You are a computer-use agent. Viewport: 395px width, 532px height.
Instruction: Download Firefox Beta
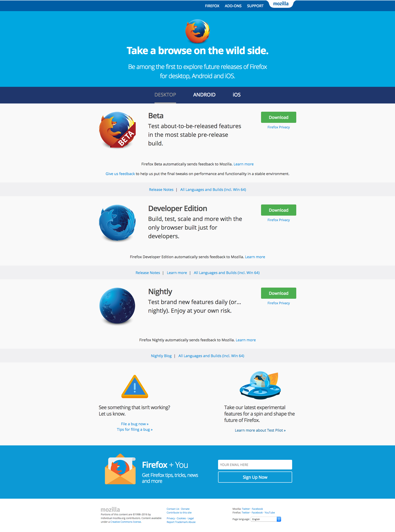[x=279, y=117]
